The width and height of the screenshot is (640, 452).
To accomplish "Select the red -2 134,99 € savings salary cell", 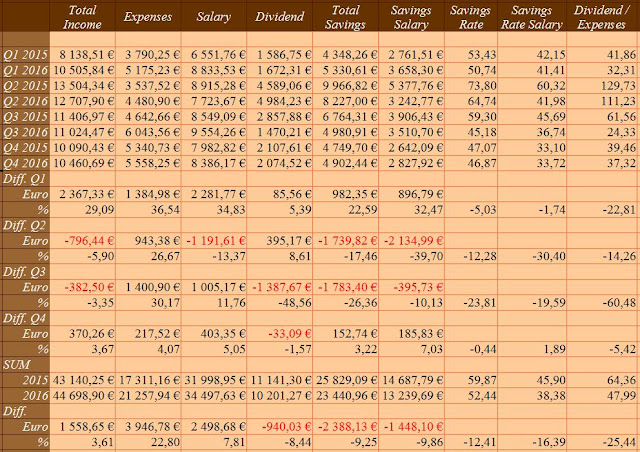I will 411,241.
